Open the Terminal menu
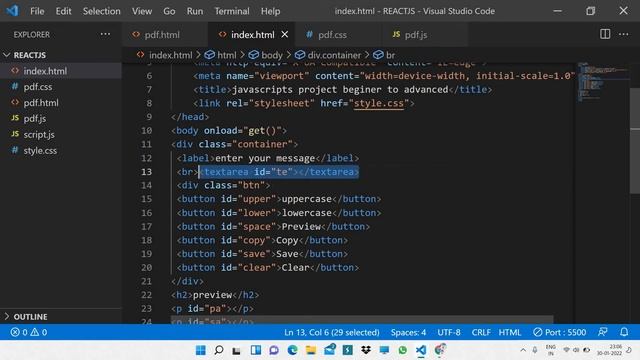The image size is (640, 360). pyautogui.click(x=232, y=11)
